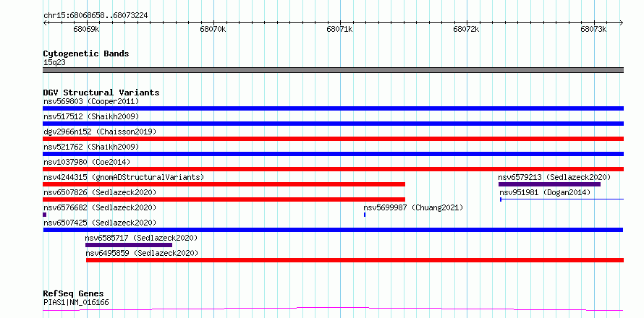Click the 68070k ruler tick label
Viewport: 644px width, 318px height.
[x=213, y=29]
